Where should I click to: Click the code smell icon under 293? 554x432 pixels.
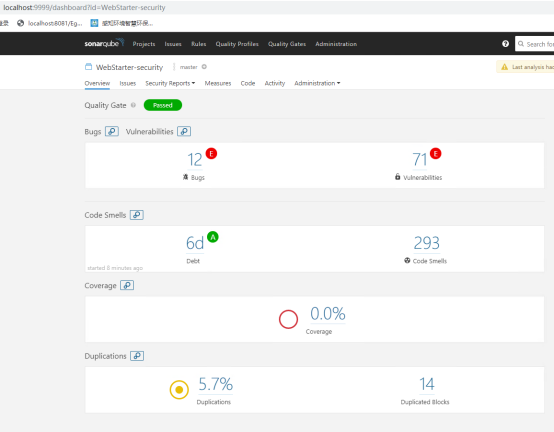[407, 260]
